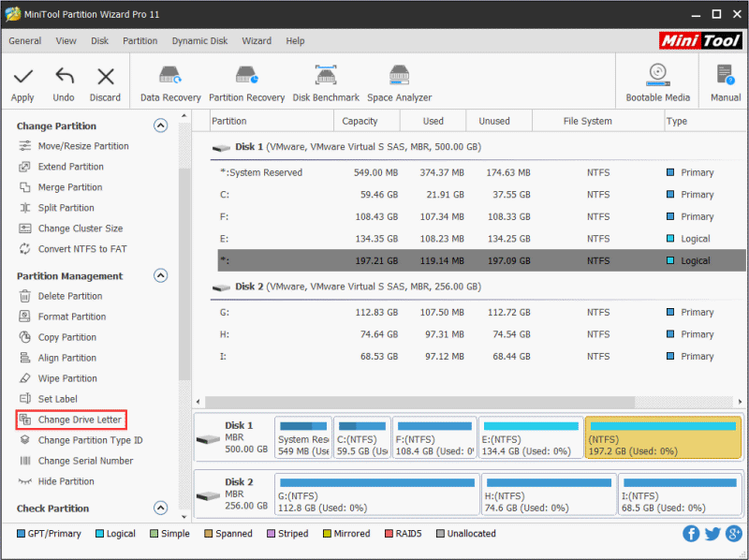Select the F: partition row
The height and width of the screenshot is (560, 749).
tap(481, 216)
